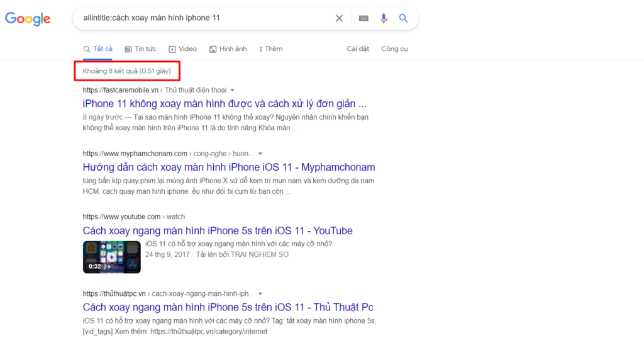Viewport: 644px width, 345px height.
Task: Switch to the Tin tức tab
Action: 140,49
